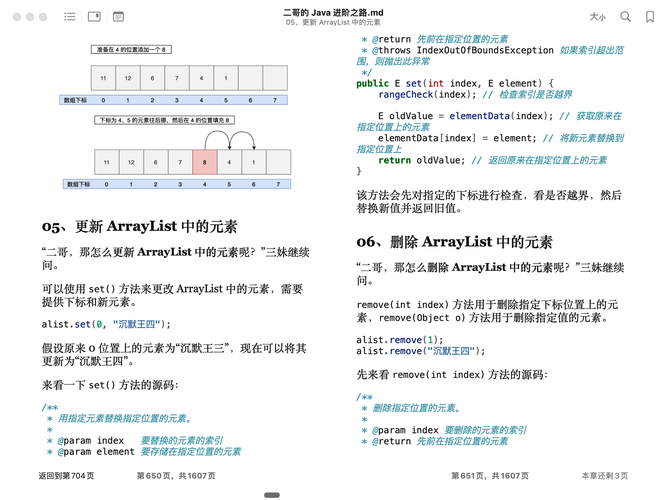Click the magnifier search icon
The height and width of the screenshot is (500, 667).
point(626,17)
